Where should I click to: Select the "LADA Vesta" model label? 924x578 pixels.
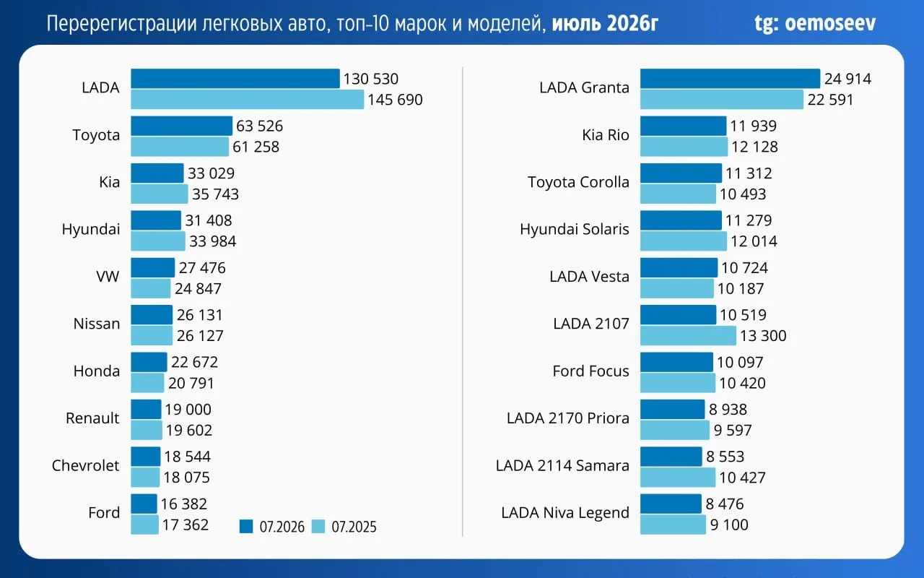(590, 277)
